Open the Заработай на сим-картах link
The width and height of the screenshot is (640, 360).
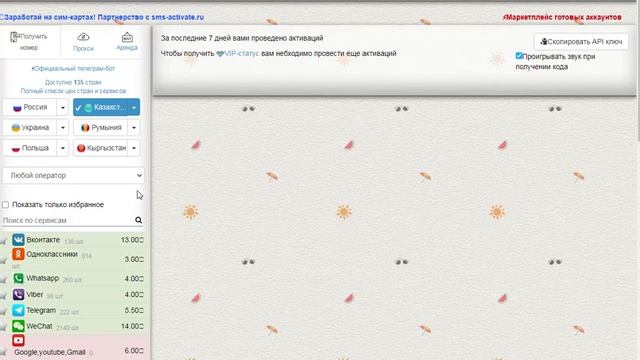(102, 17)
